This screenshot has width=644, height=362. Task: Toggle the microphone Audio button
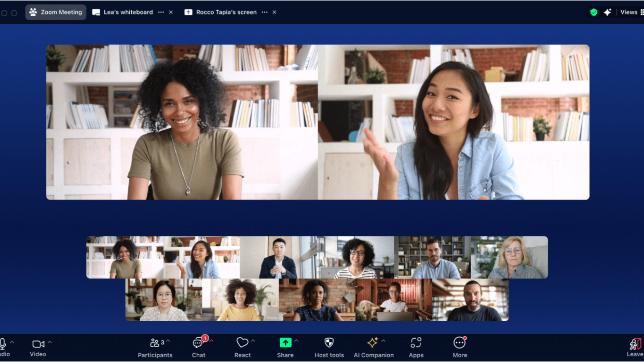pyautogui.click(x=4, y=347)
